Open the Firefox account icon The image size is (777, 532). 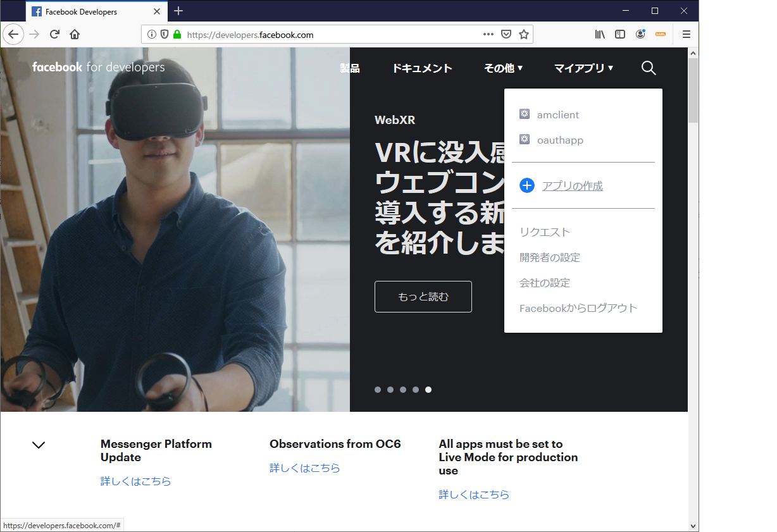pos(640,34)
